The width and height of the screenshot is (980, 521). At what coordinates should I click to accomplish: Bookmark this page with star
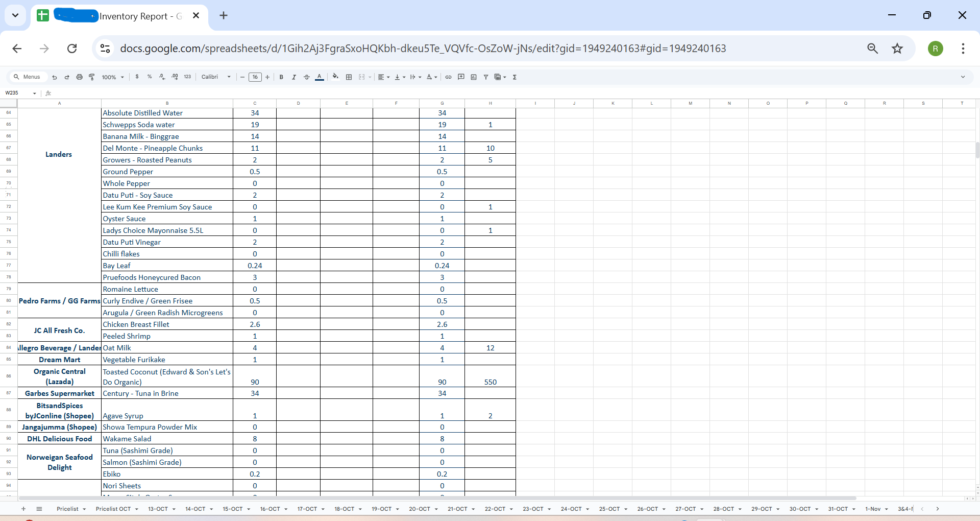coord(897,49)
